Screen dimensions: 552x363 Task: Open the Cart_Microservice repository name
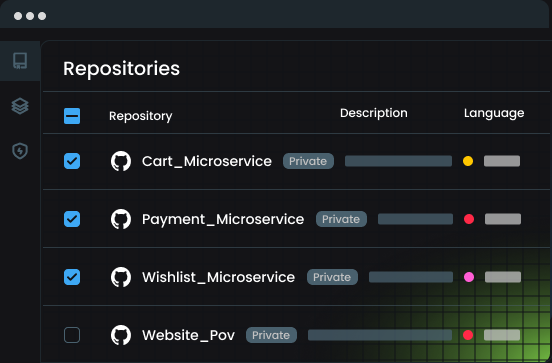[x=207, y=161]
